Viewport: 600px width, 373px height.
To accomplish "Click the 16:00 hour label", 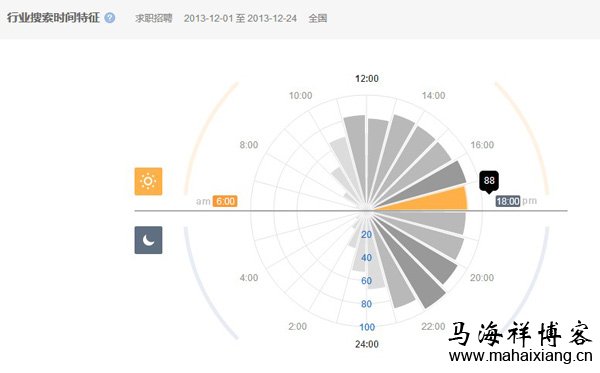I will (482, 145).
